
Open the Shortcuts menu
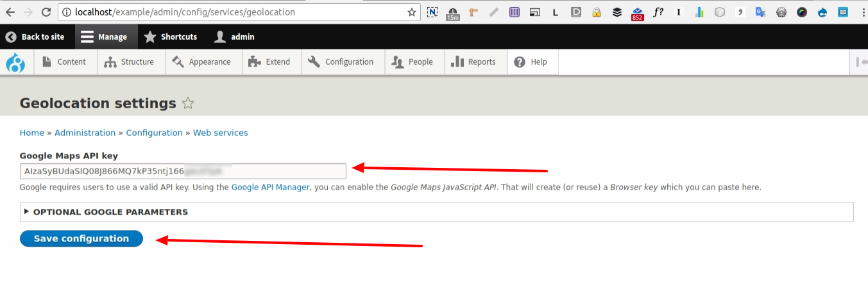click(171, 37)
